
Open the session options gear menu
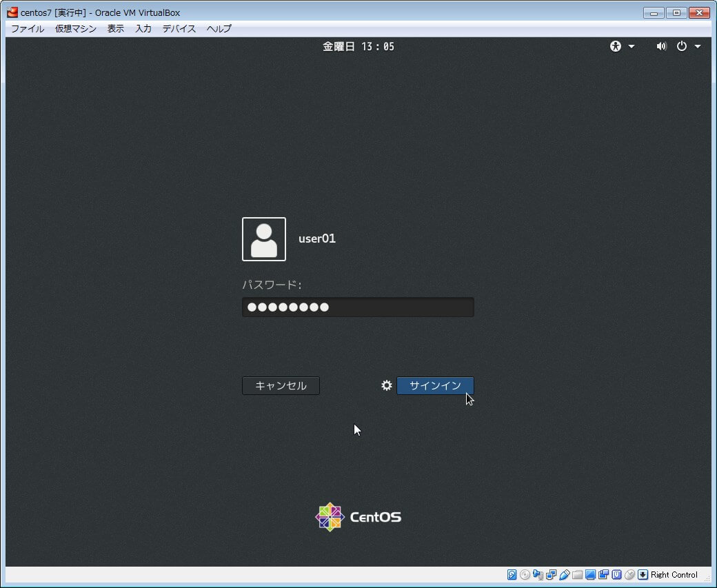[x=387, y=385]
